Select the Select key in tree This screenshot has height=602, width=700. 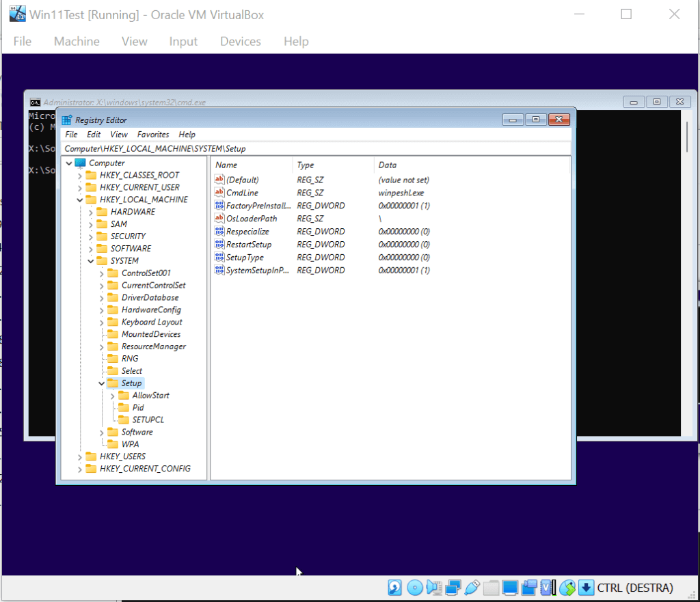pyautogui.click(x=132, y=371)
